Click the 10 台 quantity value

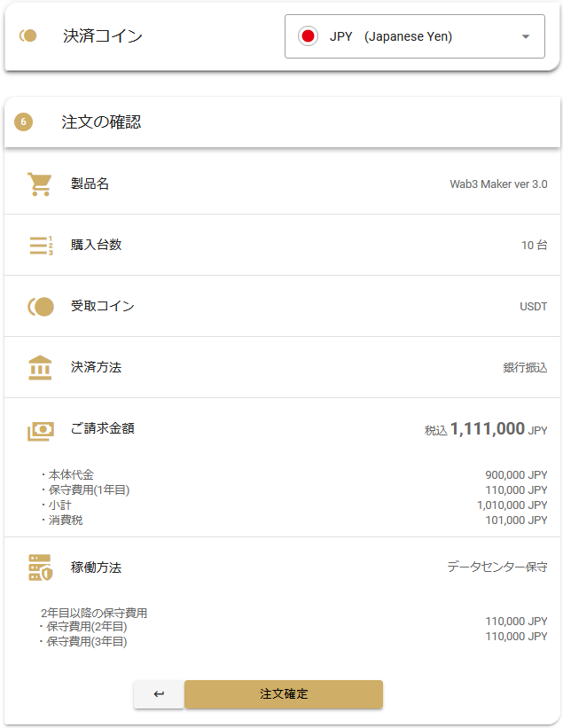[x=535, y=245]
